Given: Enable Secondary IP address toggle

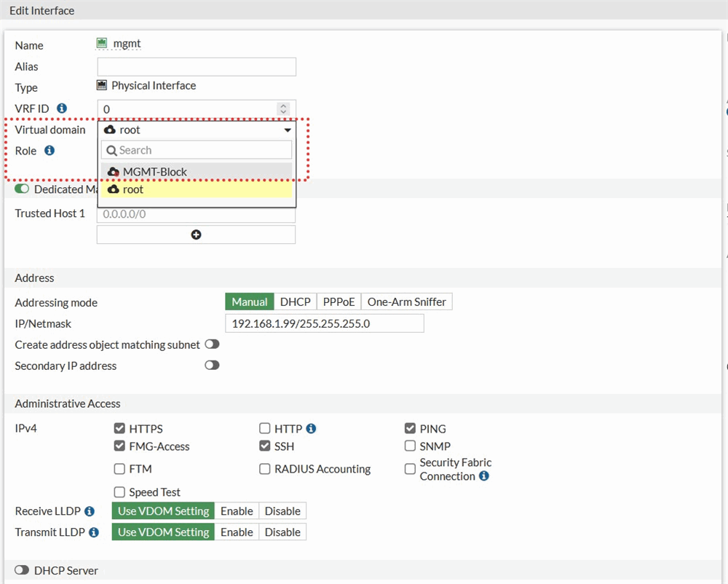Looking at the screenshot, I should 212,366.
